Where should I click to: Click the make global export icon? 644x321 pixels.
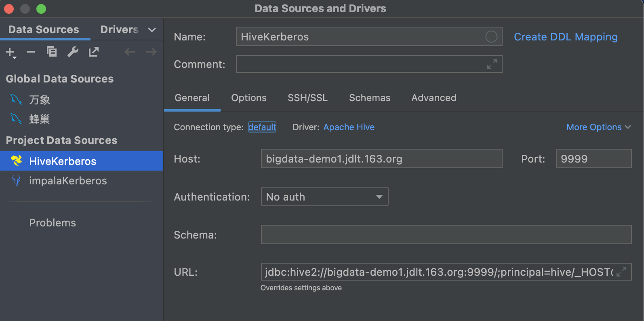pos(94,52)
